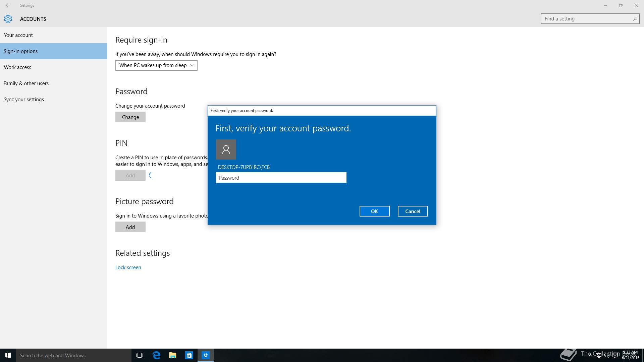Open File Explorer from taskbar
The image size is (644, 362).
pos(173,355)
